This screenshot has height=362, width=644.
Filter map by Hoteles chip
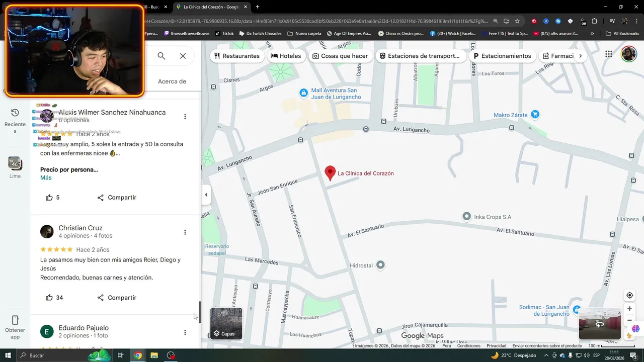pos(286,56)
